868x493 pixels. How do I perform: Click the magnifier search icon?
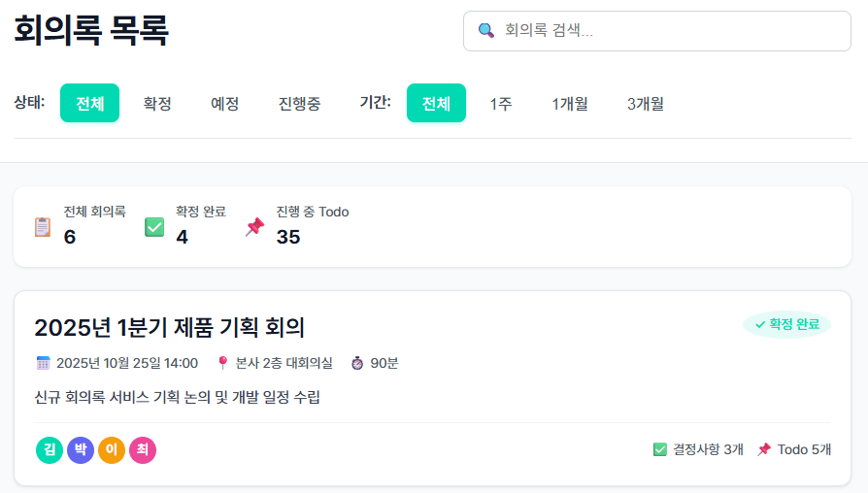point(486,31)
